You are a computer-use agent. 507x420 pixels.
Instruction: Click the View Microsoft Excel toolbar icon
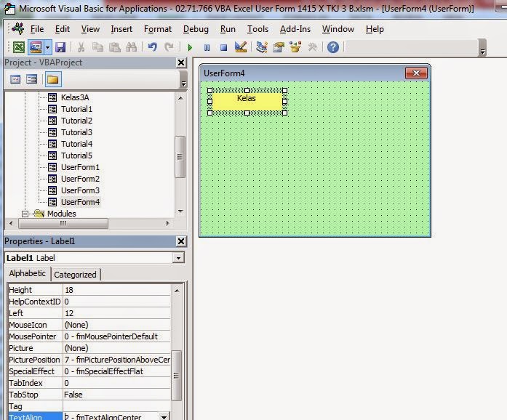(x=18, y=47)
